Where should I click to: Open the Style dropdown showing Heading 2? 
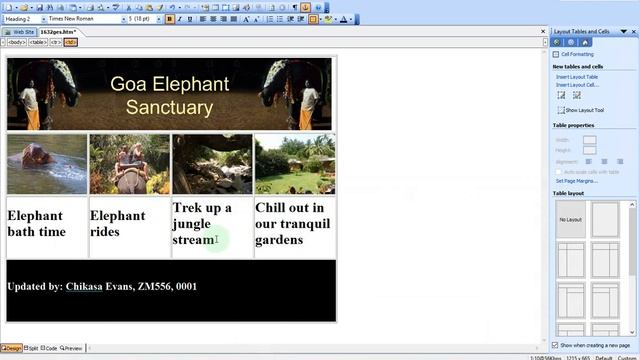point(43,19)
